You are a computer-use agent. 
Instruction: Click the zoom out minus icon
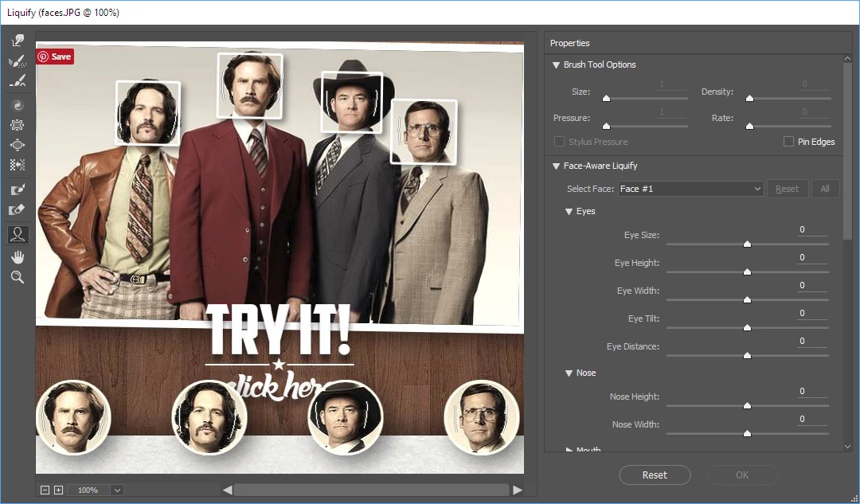(x=45, y=490)
